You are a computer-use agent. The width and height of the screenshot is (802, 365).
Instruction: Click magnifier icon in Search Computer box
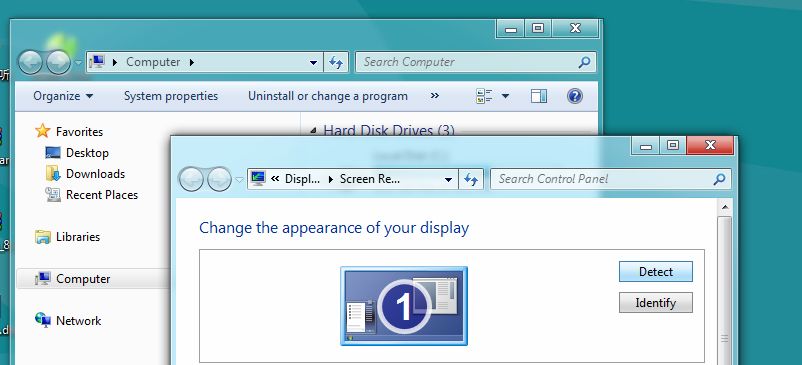click(x=584, y=62)
